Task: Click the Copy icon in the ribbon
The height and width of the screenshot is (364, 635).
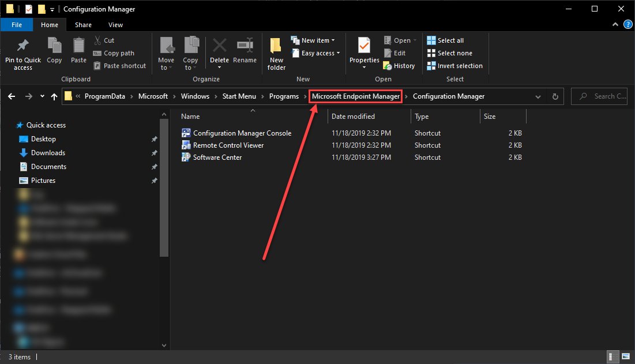Action: pos(54,51)
